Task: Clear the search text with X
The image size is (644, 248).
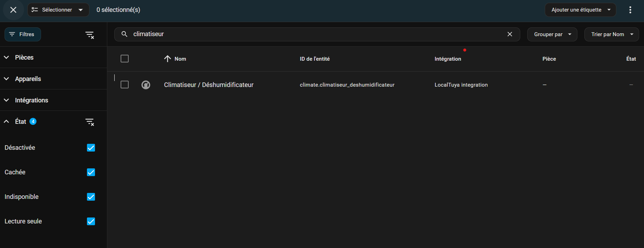Action: [510, 34]
